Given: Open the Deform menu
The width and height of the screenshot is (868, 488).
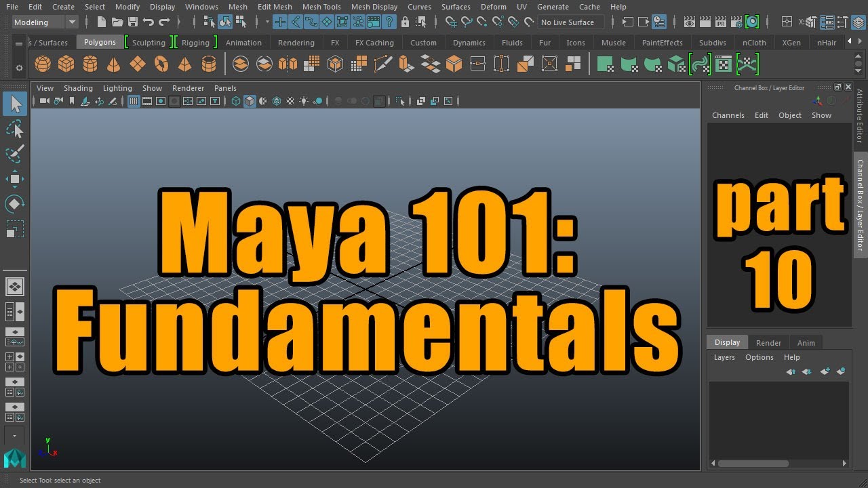Looking at the screenshot, I should 494,7.
